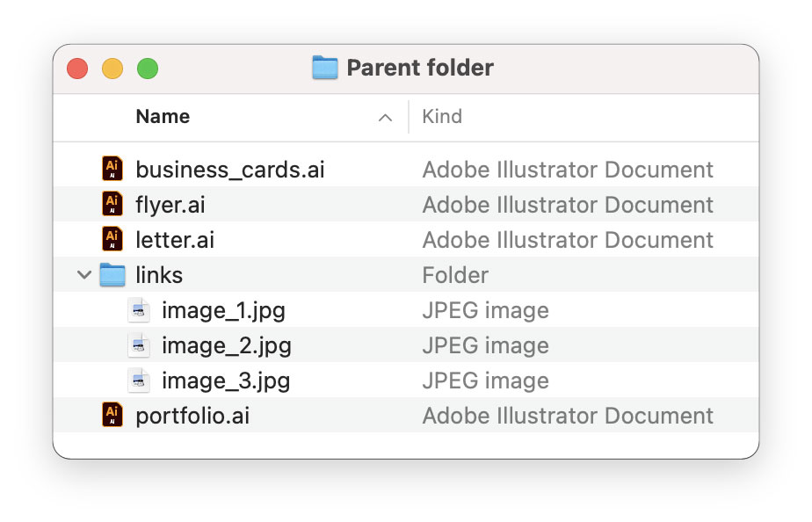Image resolution: width=812 pixels, height=522 pixels.
Task: Click the column divider between Name and Kind
Action: (x=409, y=117)
